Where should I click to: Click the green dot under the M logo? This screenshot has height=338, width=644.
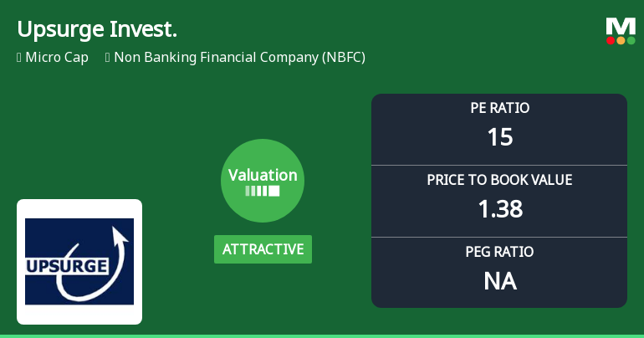(631, 40)
